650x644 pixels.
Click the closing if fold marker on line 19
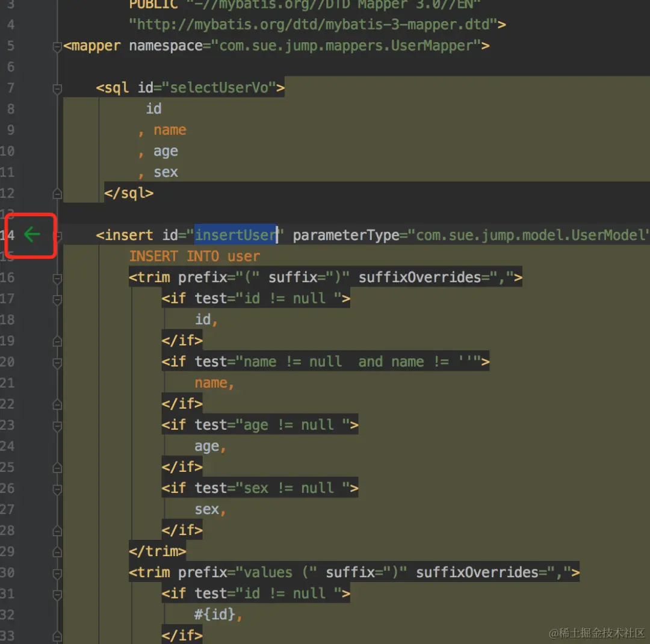coord(57,342)
